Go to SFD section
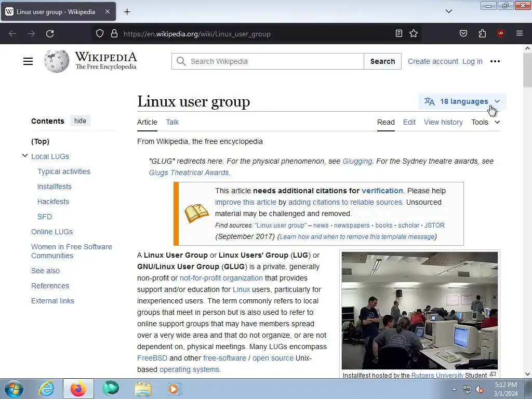Screen dimensions: 532x399 (45, 217)
